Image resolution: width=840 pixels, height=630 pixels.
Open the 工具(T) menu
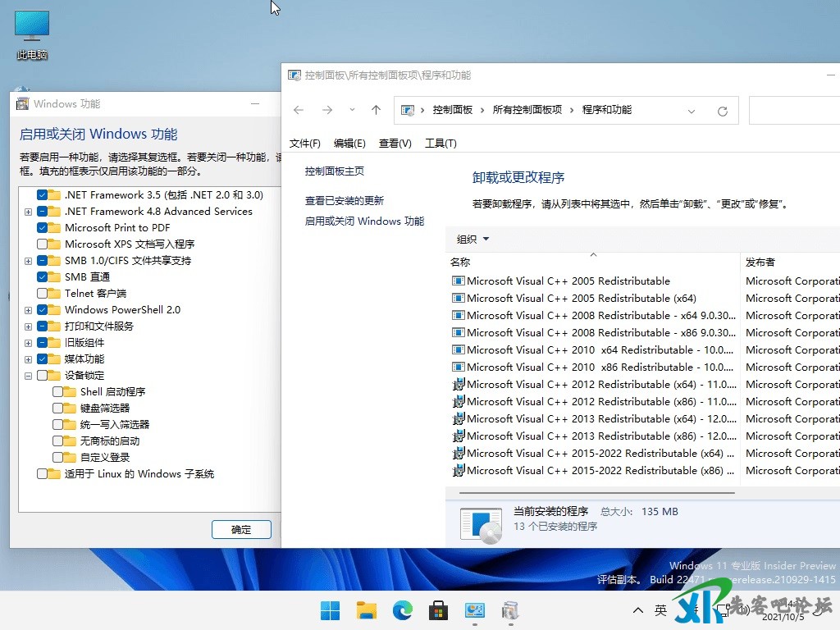tap(441, 143)
